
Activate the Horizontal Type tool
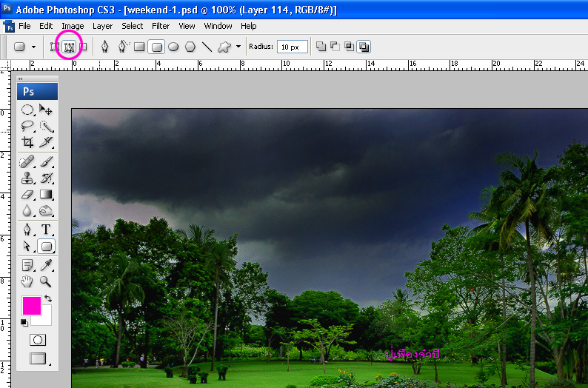pos(46,230)
